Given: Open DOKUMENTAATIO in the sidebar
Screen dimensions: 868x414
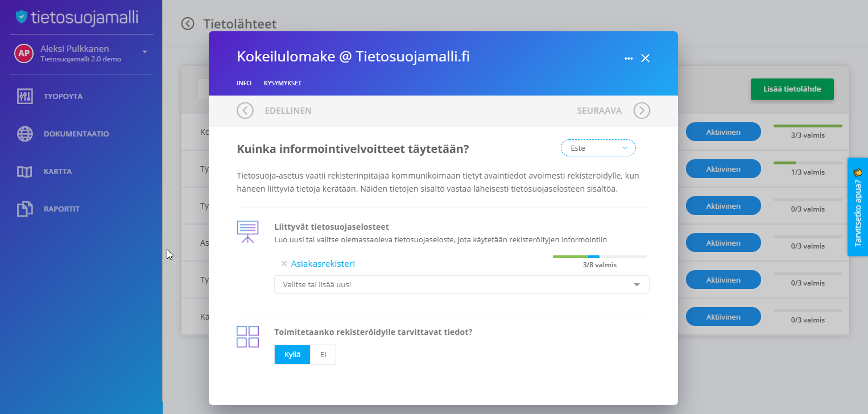Looking at the screenshot, I should pyautogui.click(x=76, y=134).
